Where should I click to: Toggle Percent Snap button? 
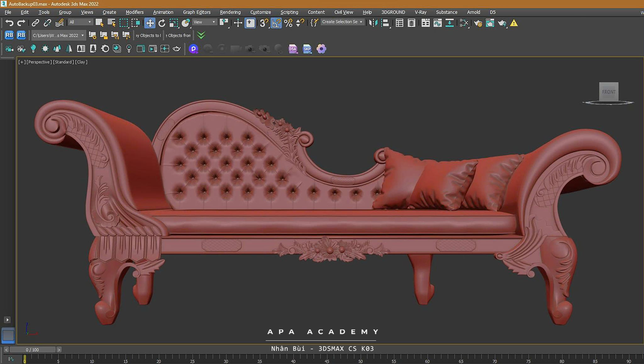coord(288,23)
